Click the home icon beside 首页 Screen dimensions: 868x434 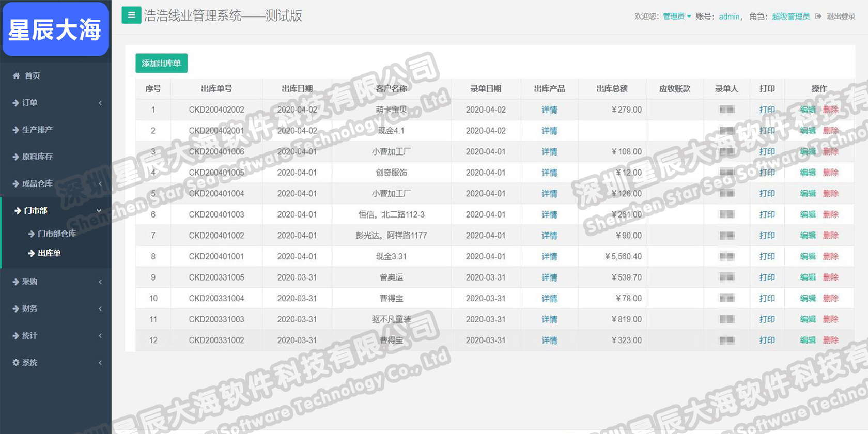point(16,76)
